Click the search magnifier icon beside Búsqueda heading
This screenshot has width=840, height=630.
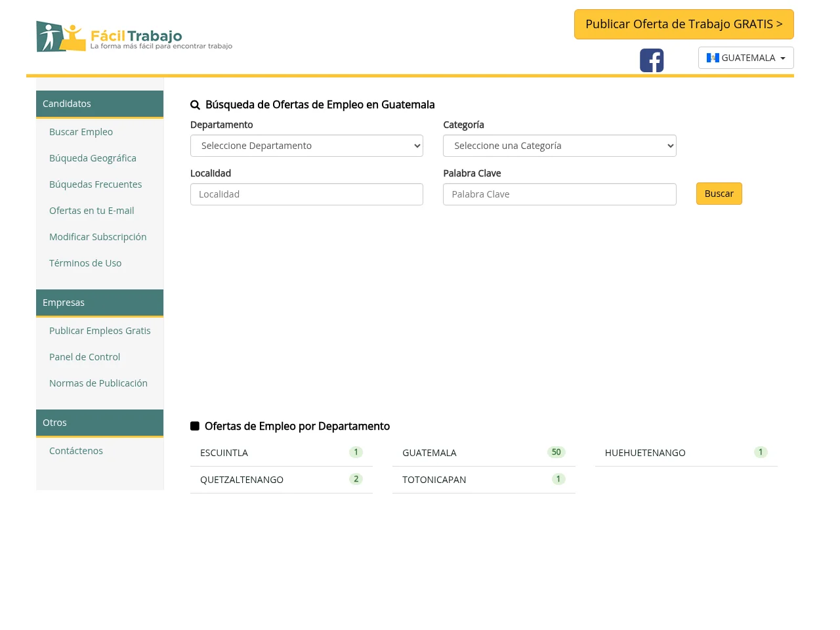point(195,105)
